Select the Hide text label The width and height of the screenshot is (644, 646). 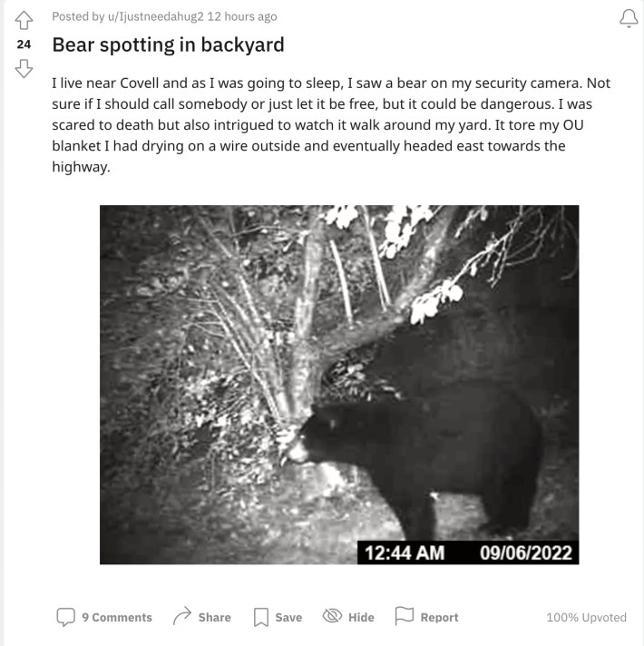tap(361, 617)
